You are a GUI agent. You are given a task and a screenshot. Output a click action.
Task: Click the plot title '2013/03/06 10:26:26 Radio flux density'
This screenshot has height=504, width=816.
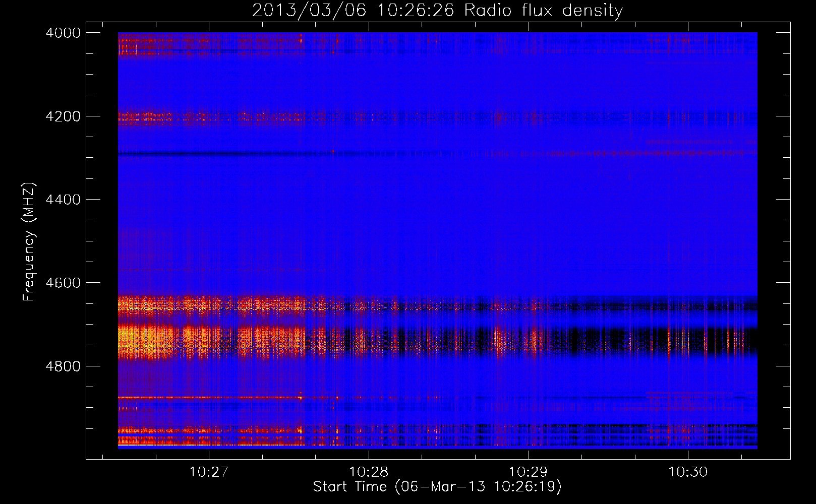tap(437, 10)
